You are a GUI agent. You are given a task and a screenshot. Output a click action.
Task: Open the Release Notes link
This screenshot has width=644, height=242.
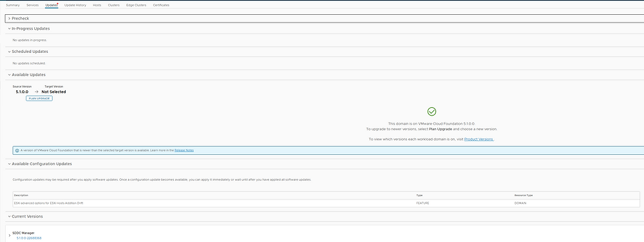(184, 150)
